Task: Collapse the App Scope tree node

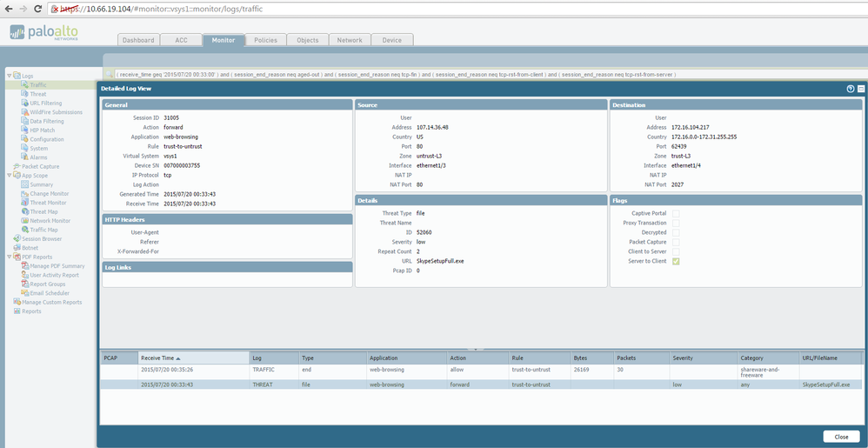Action: coord(9,176)
